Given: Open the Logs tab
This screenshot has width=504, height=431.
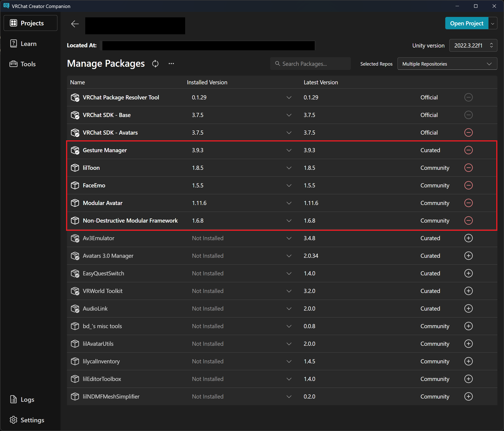Looking at the screenshot, I should click(x=30, y=399).
